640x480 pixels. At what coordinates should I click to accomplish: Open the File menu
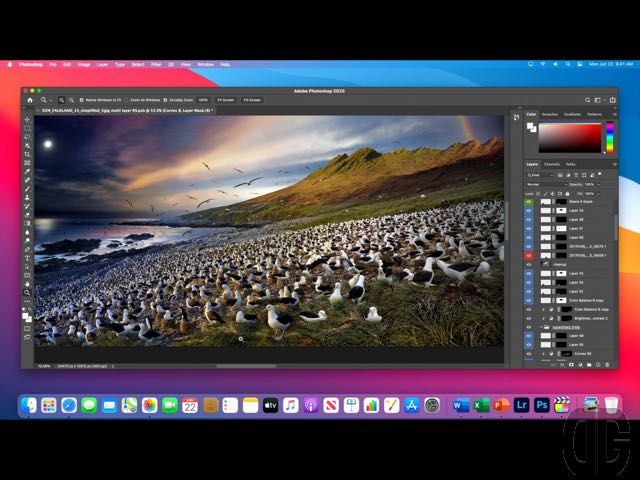tap(53, 64)
